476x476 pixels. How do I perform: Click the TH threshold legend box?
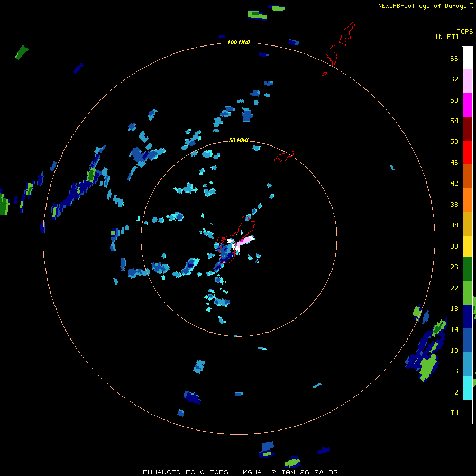click(x=467, y=411)
